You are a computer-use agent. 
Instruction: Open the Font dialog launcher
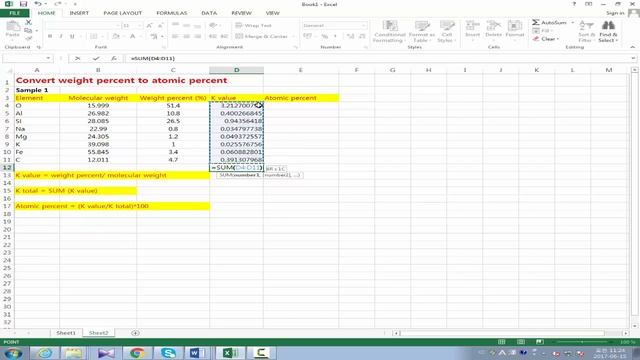tap(163, 47)
